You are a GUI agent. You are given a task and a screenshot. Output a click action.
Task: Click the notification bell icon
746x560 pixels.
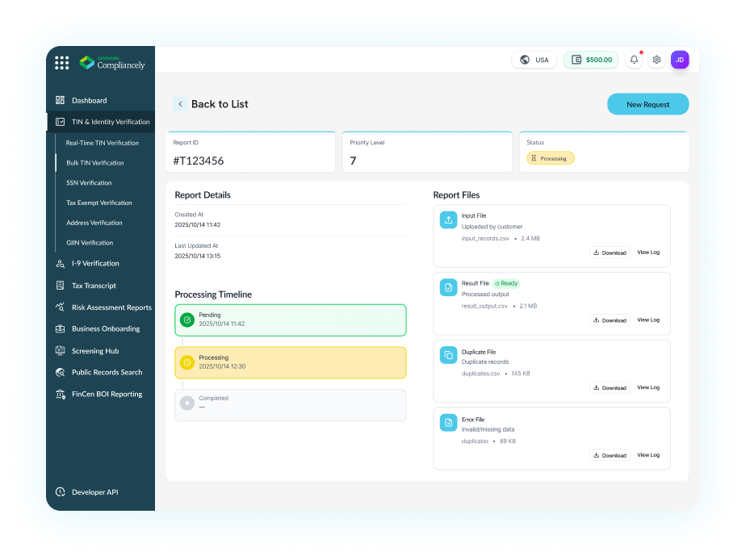tap(634, 60)
